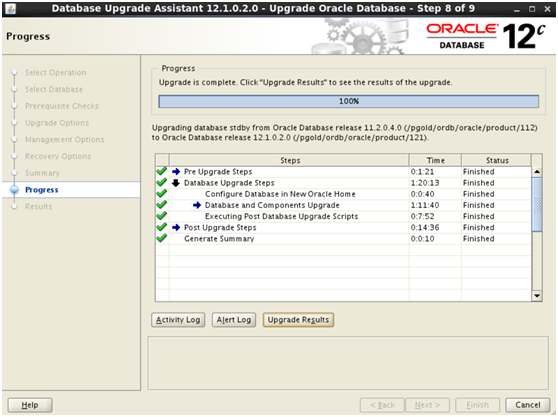
Task: Click the Cancel button
Action: [x=528, y=405]
